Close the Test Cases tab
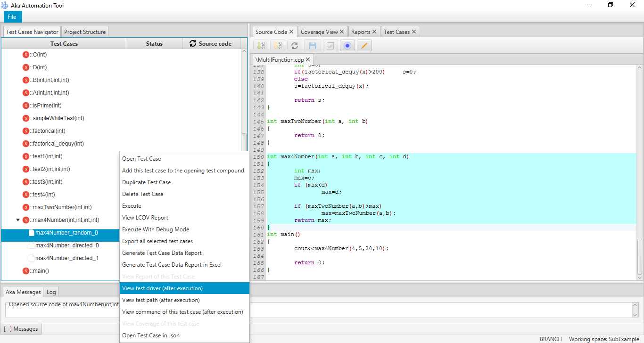 click(x=414, y=32)
